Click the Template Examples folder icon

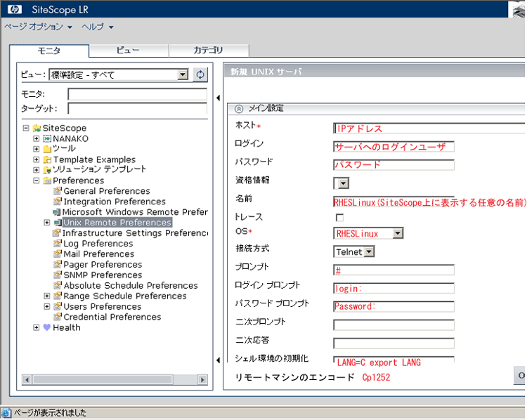point(47,159)
